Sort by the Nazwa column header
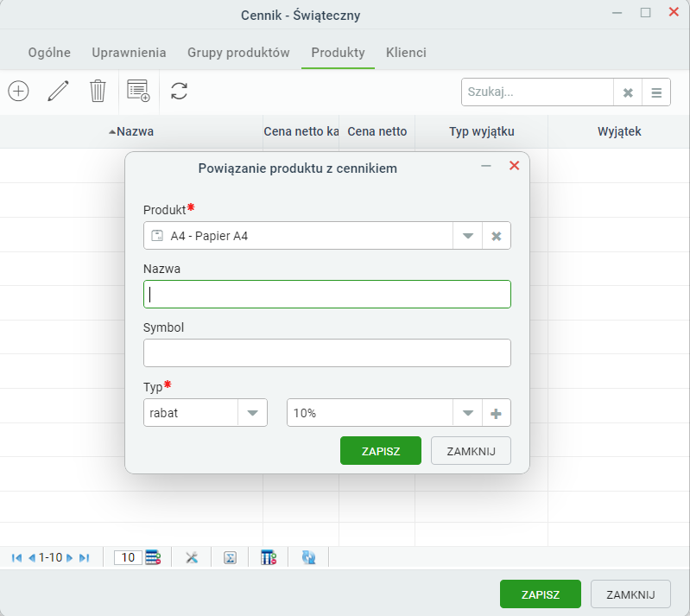 tap(131, 131)
